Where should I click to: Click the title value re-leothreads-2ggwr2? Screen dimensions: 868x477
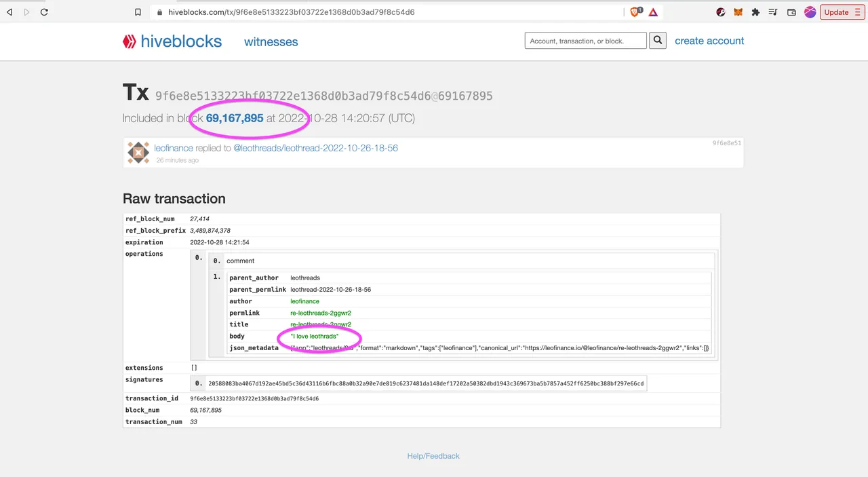(321, 324)
